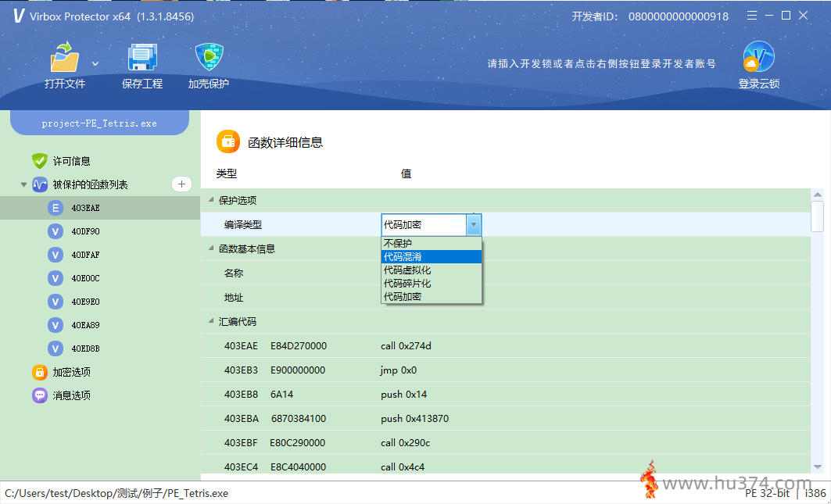Click V badge icon of 40ED8B
The height and width of the screenshot is (504, 831).
click(x=56, y=349)
